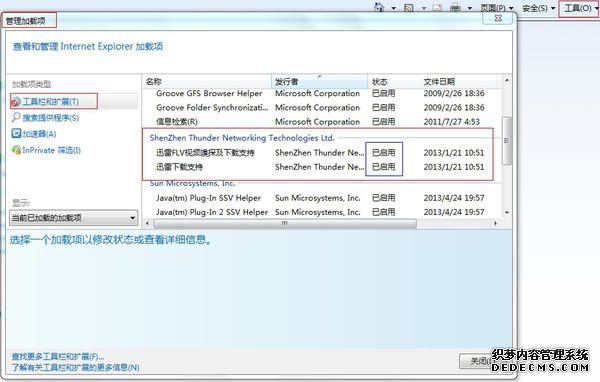Open 查找更多工具栏和扩展(F)... link
Viewport: 600px width, 382px height.
pos(58,357)
